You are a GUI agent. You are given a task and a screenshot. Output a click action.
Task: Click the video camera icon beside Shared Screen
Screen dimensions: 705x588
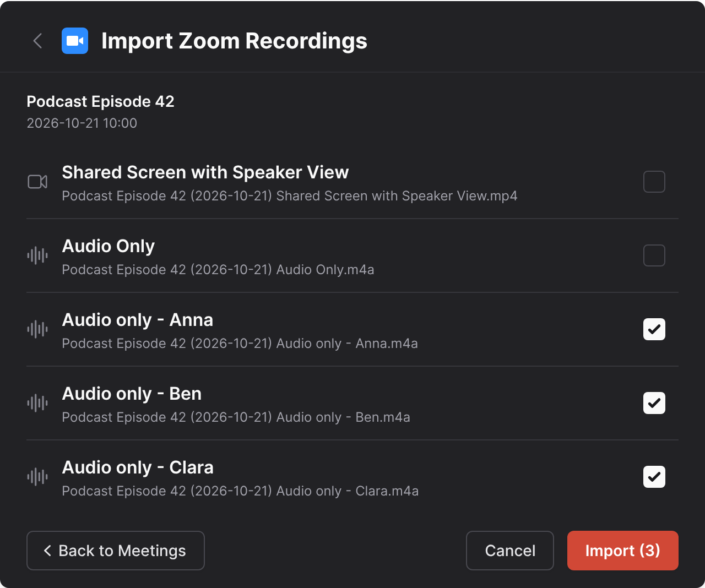pos(37,182)
